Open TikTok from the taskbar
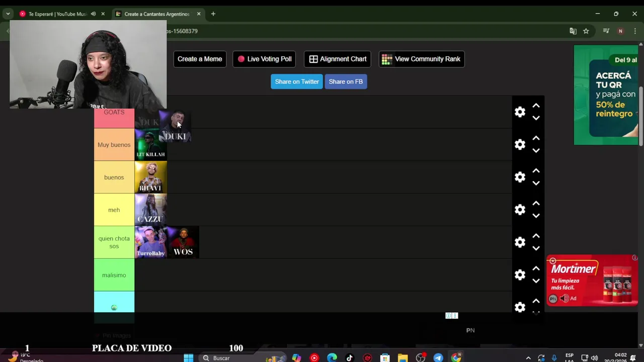The width and height of the screenshot is (644, 362). click(x=350, y=358)
